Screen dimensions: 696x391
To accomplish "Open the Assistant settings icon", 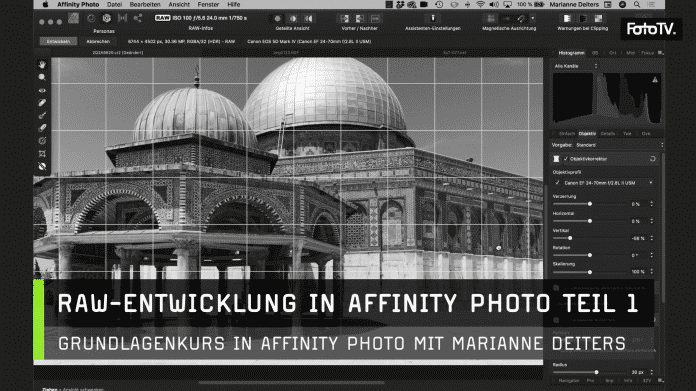I will [433, 18].
